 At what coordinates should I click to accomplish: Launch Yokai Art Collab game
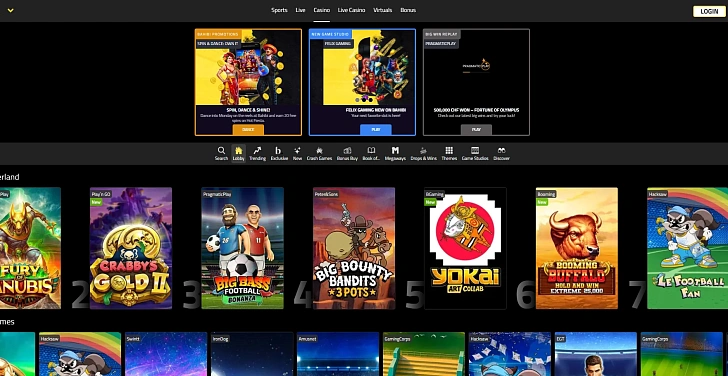click(x=465, y=248)
